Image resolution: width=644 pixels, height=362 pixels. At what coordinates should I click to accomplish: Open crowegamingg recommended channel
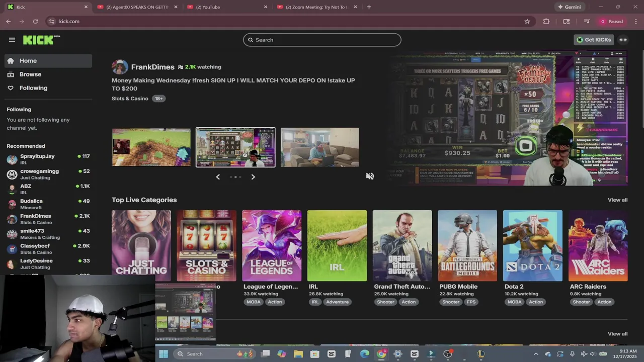48,174
